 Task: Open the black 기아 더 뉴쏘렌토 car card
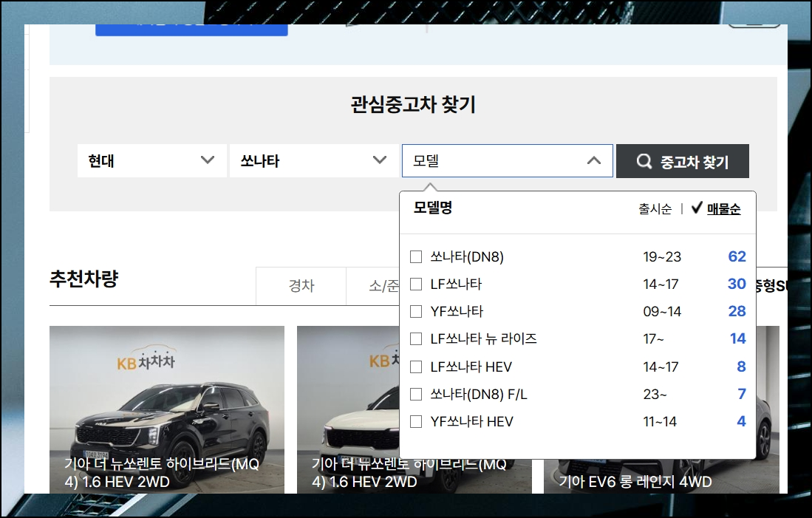point(167,409)
